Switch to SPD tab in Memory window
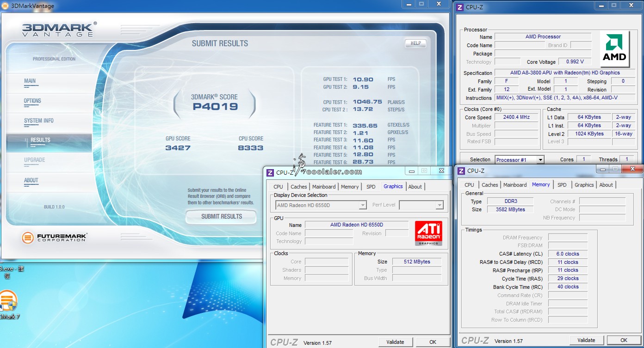 (x=562, y=185)
